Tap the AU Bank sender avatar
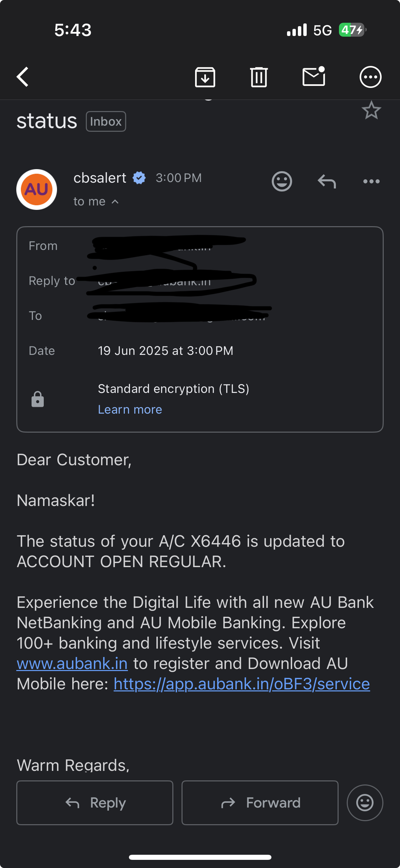 coord(37,189)
